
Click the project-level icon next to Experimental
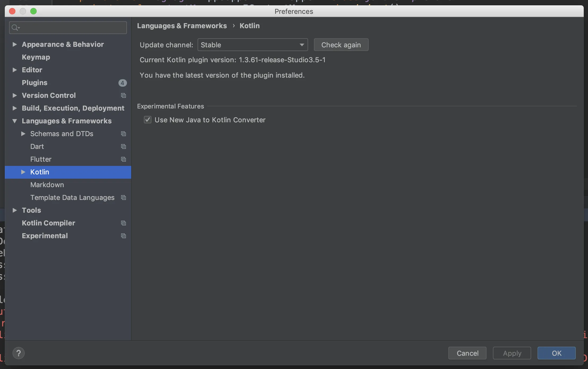123,236
